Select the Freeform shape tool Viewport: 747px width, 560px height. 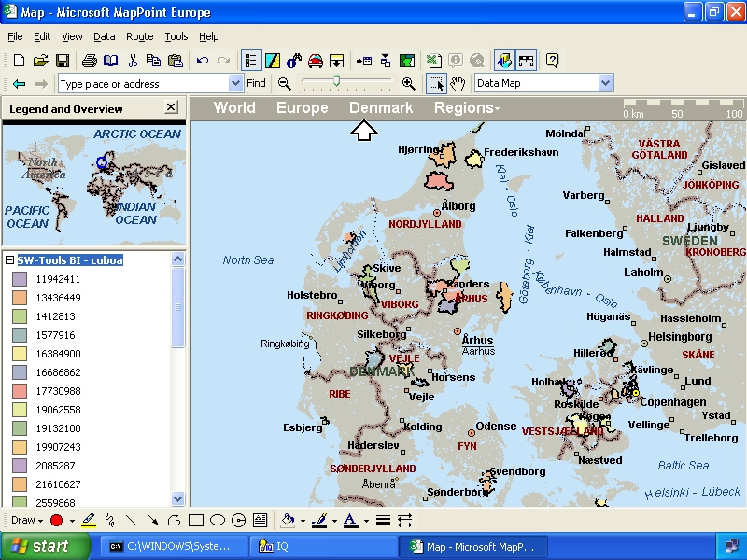[x=174, y=521]
